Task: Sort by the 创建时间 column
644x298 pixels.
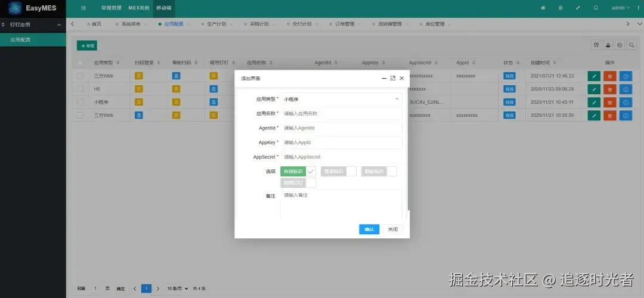Action: tap(555, 63)
